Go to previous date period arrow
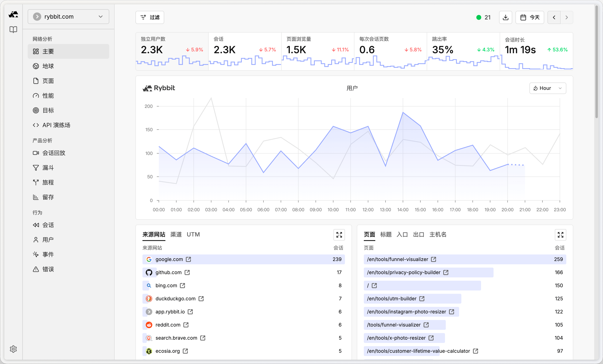Image resolution: width=603 pixels, height=364 pixels. pyautogui.click(x=554, y=17)
